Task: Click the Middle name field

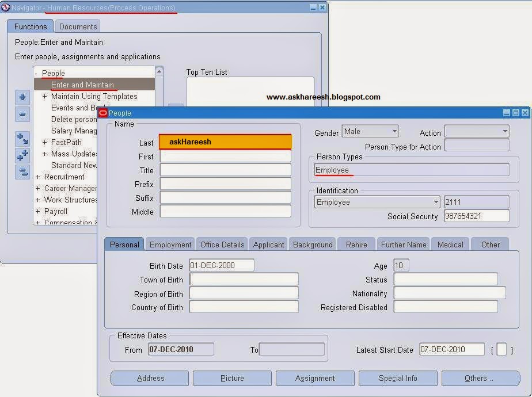Action: [x=225, y=212]
